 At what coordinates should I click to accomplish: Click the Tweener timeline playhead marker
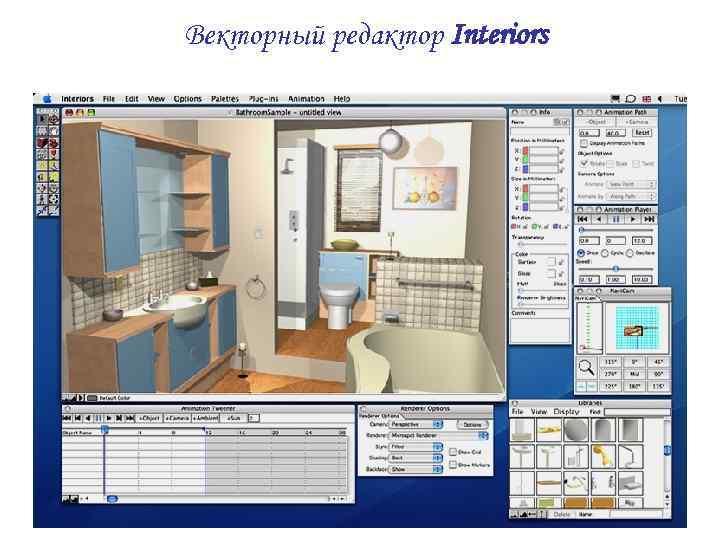[x=105, y=430]
